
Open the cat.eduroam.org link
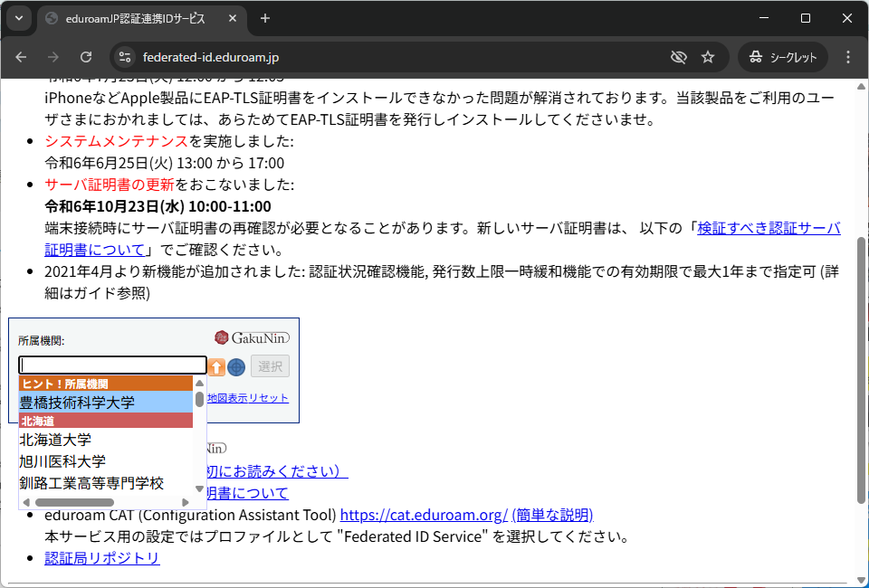point(424,515)
